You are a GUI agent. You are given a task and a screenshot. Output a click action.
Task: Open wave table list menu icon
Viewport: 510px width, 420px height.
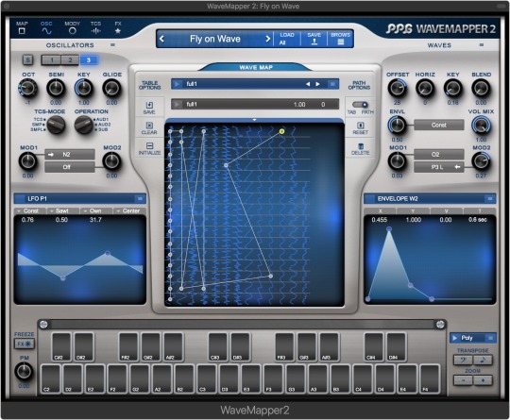pos(332,84)
